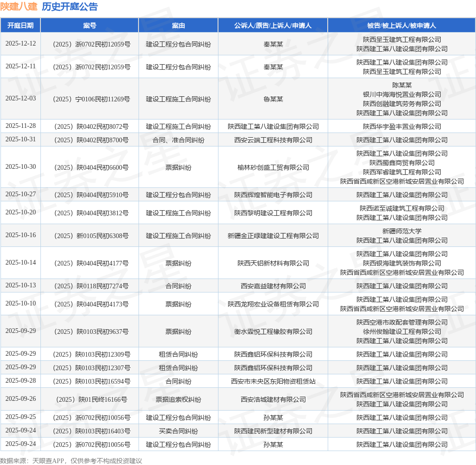Select the 被告/被上诉人/被申请人 column header

(x=401, y=26)
